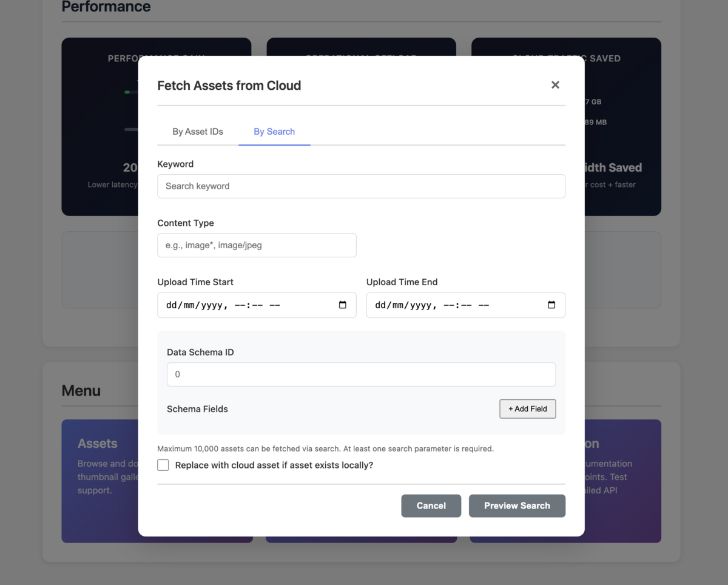Switch to the By Asset IDs tab

tap(198, 132)
